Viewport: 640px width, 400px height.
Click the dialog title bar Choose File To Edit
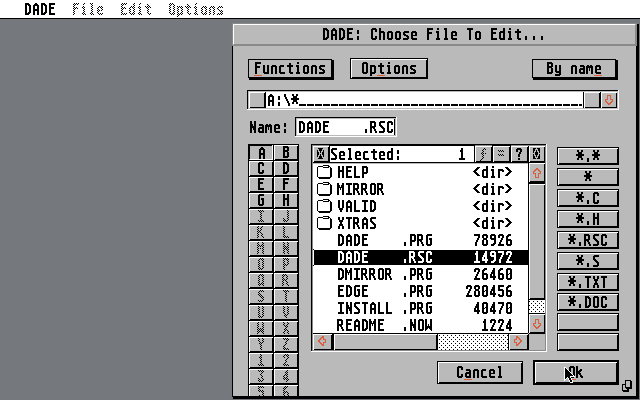433,34
